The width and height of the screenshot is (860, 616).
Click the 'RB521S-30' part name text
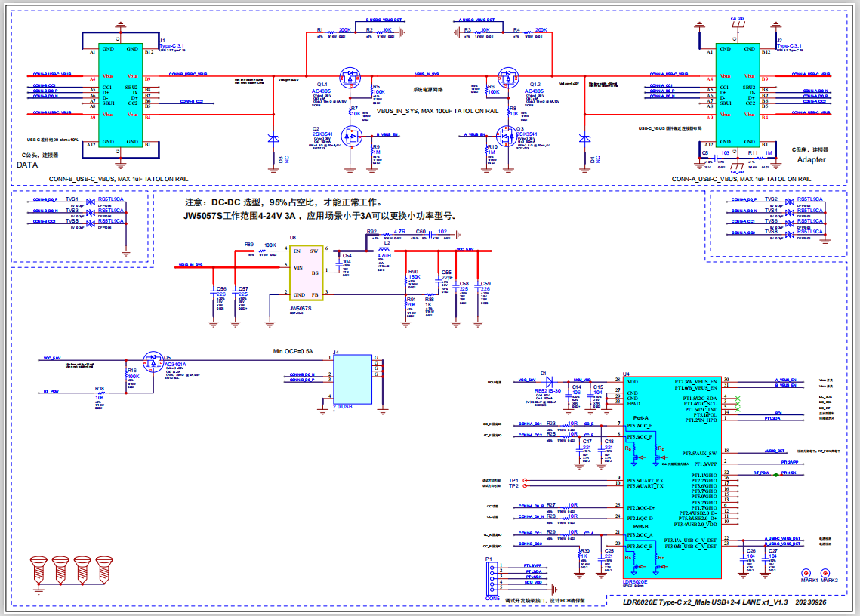tap(547, 391)
